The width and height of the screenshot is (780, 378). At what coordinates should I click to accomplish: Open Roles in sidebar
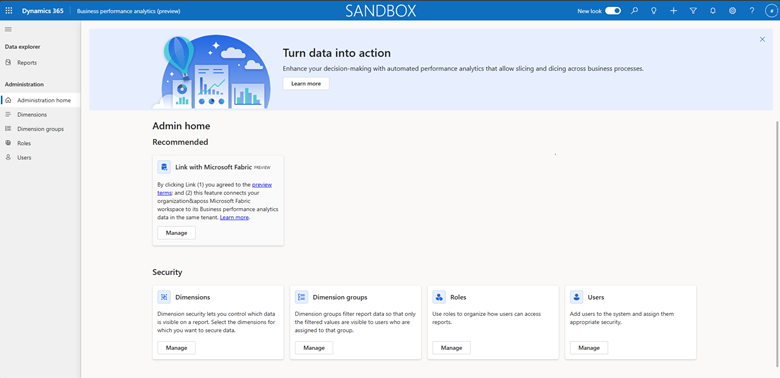tap(40, 143)
